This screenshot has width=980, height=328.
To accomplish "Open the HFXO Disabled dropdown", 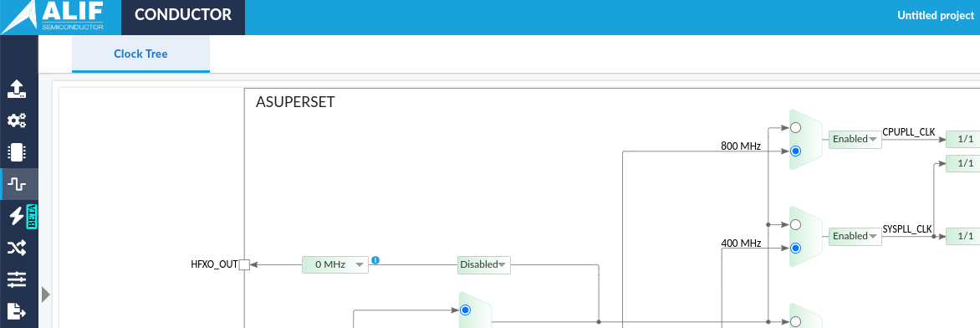I will (484, 264).
